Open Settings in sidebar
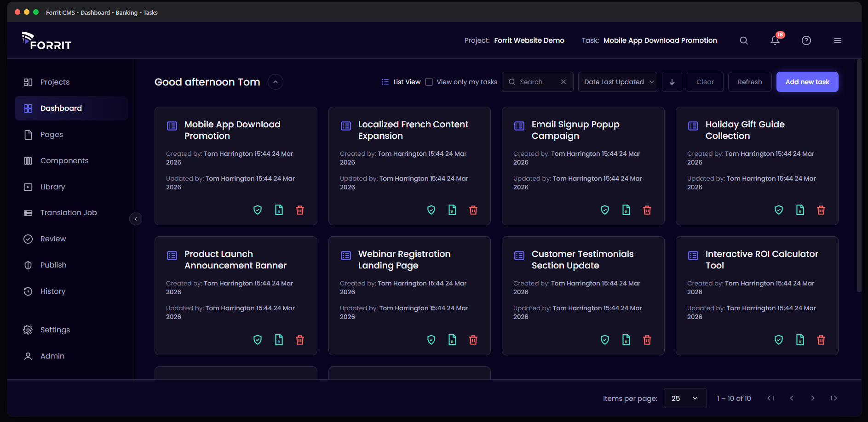 (x=71, y=330)
